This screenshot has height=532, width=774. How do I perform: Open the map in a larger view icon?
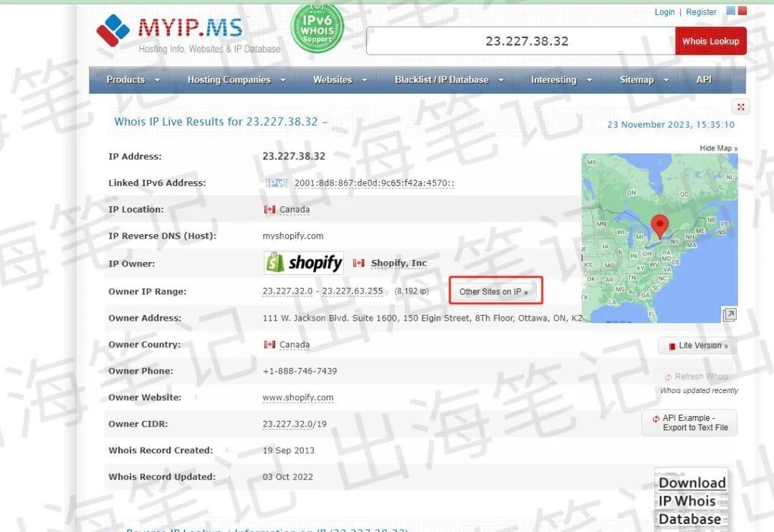click(730, 314)
